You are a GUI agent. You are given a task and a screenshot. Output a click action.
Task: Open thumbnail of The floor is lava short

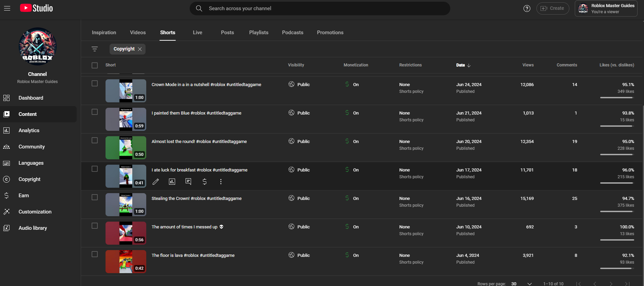pos(126,262)
